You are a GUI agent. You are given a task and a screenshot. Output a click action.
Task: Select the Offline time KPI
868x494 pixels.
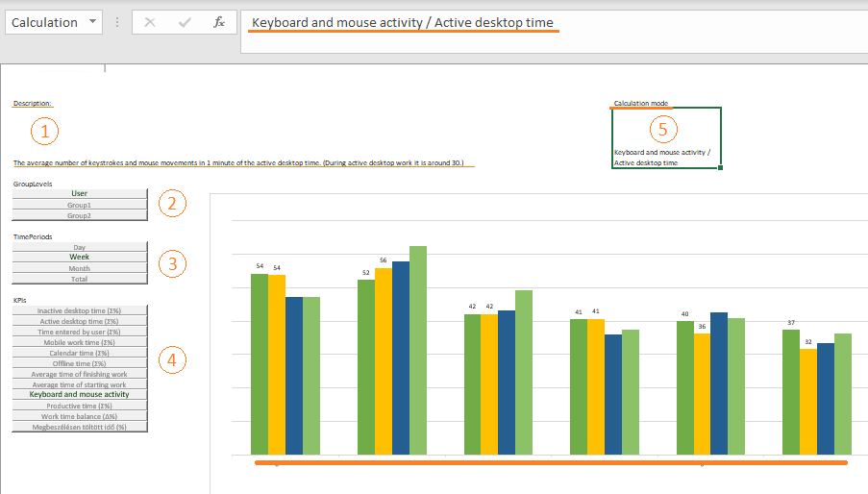point(80,363)
